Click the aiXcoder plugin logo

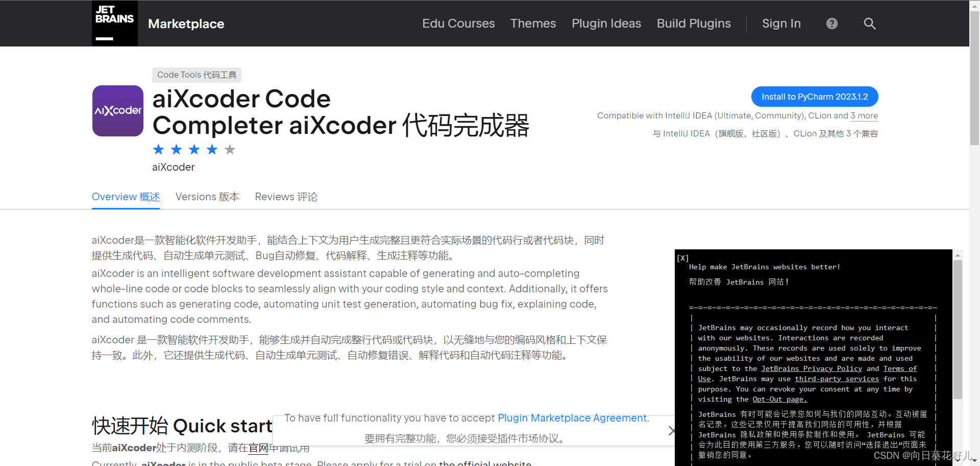118,111
